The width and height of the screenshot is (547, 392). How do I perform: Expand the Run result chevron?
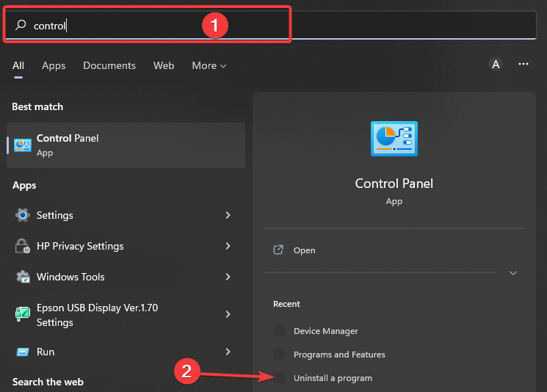228,352
